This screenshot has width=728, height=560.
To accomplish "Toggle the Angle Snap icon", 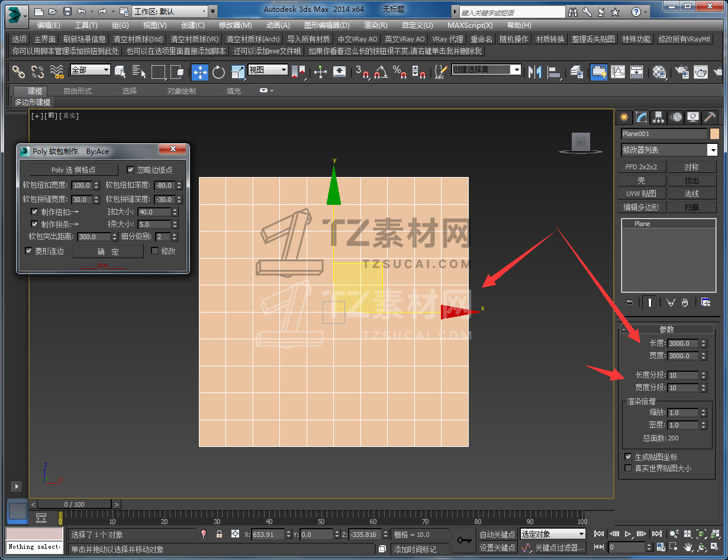I will pos(380,72).
